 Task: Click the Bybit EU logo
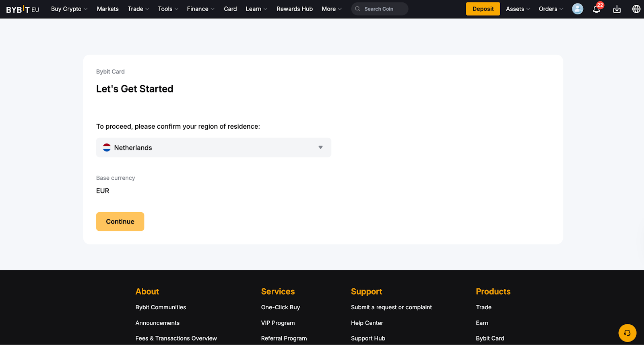click(x=23, y=9)
